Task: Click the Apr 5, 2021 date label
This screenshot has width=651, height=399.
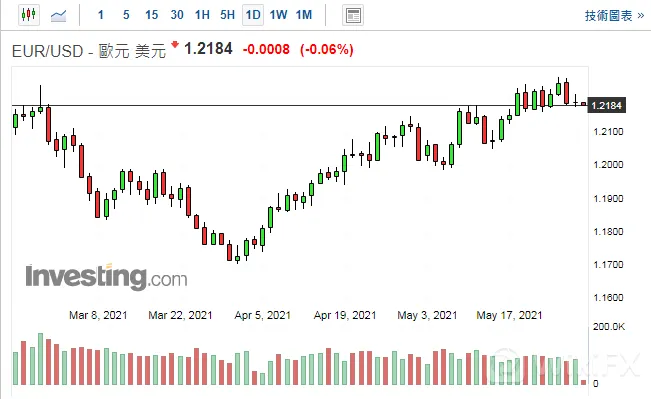Action: 262,315
